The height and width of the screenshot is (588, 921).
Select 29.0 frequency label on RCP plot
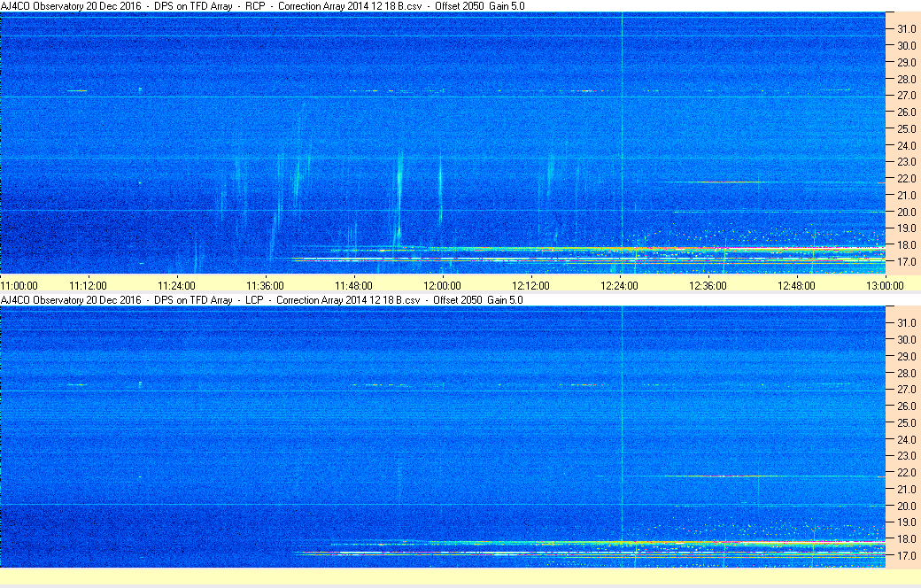click(906, 62)
